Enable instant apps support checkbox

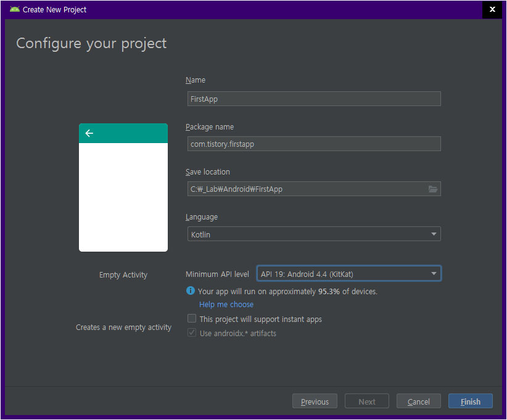(192, 318)
